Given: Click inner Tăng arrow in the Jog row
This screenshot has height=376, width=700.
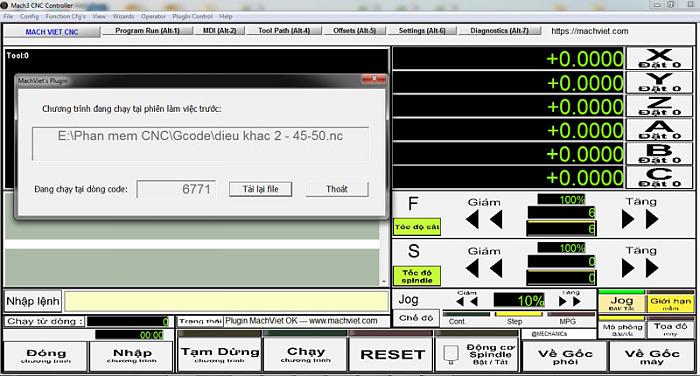Looking at the screenshot, I should coord(563,301).
